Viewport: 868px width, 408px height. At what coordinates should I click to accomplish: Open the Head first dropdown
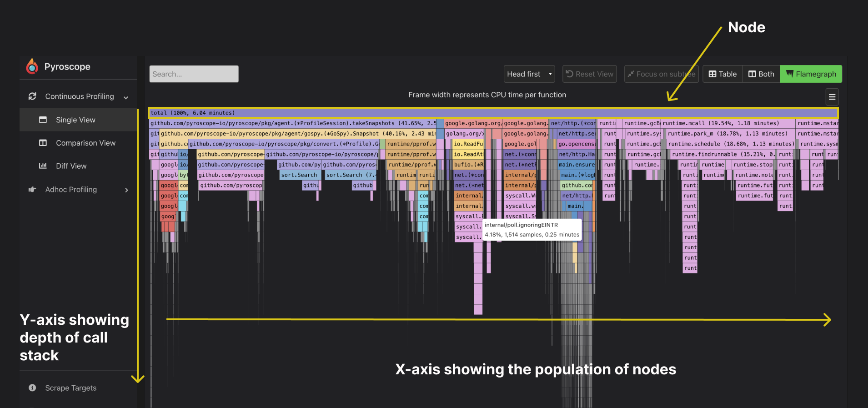click(x=529, y=74)
